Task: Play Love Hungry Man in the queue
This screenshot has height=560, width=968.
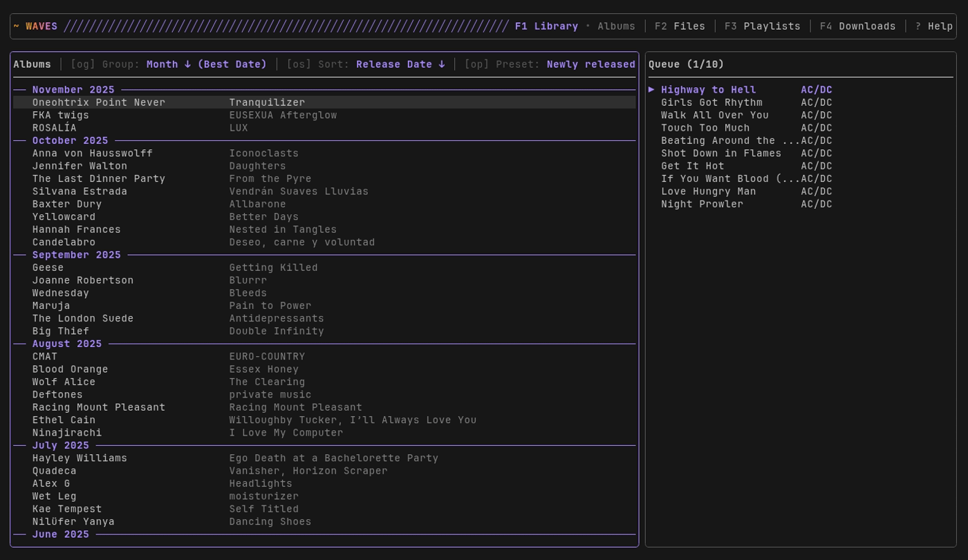Action: [x=801, y=192]
